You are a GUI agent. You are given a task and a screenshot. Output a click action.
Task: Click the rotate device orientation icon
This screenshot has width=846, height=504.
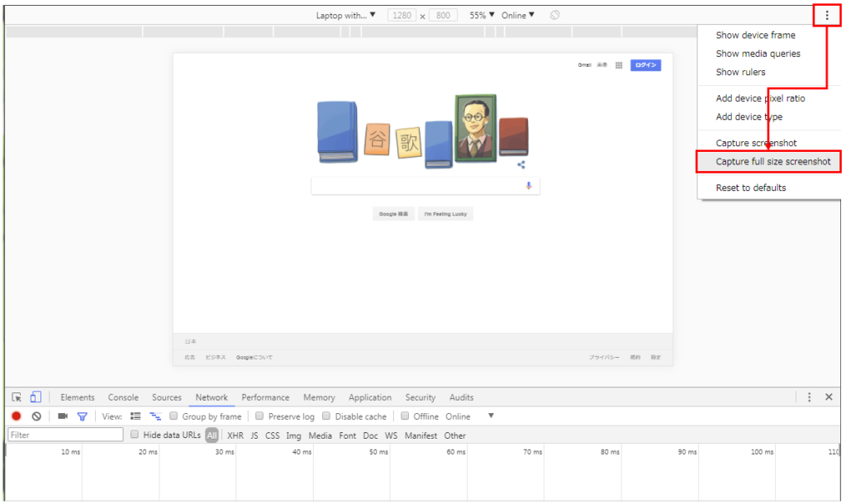click(555, 15)
